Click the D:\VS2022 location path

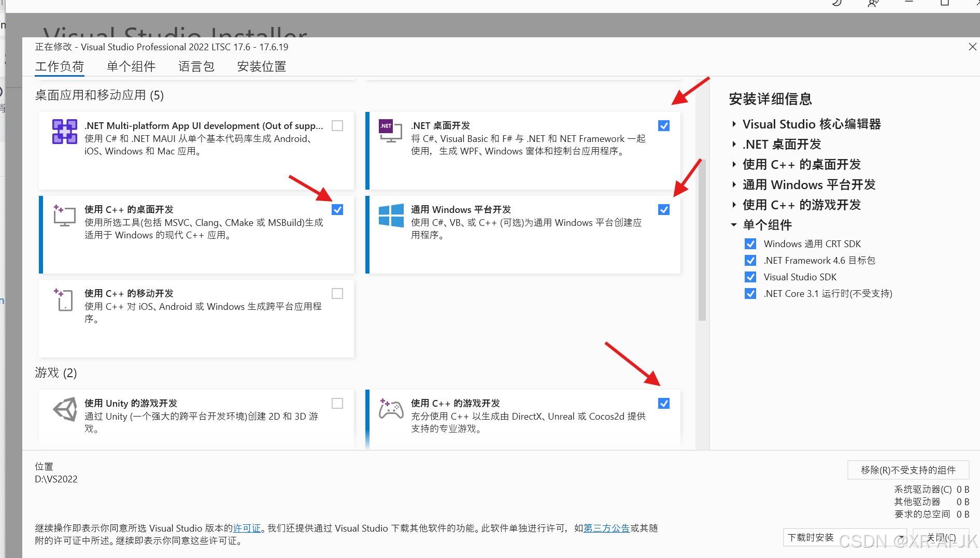(56, 479)
